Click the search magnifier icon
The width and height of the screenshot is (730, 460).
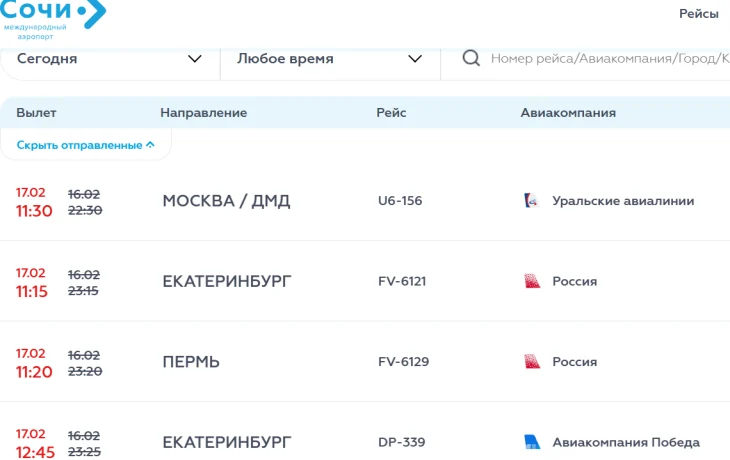(x=471, y=58)
